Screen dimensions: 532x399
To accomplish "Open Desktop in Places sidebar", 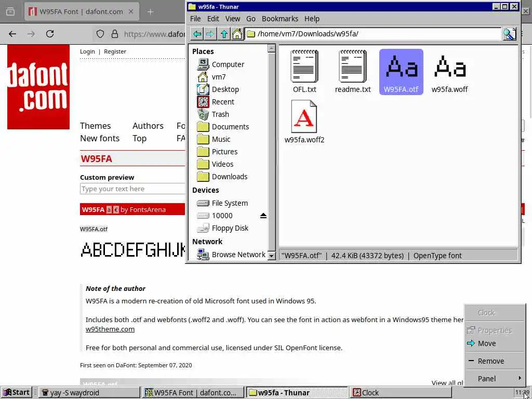I will click(218, 89).
